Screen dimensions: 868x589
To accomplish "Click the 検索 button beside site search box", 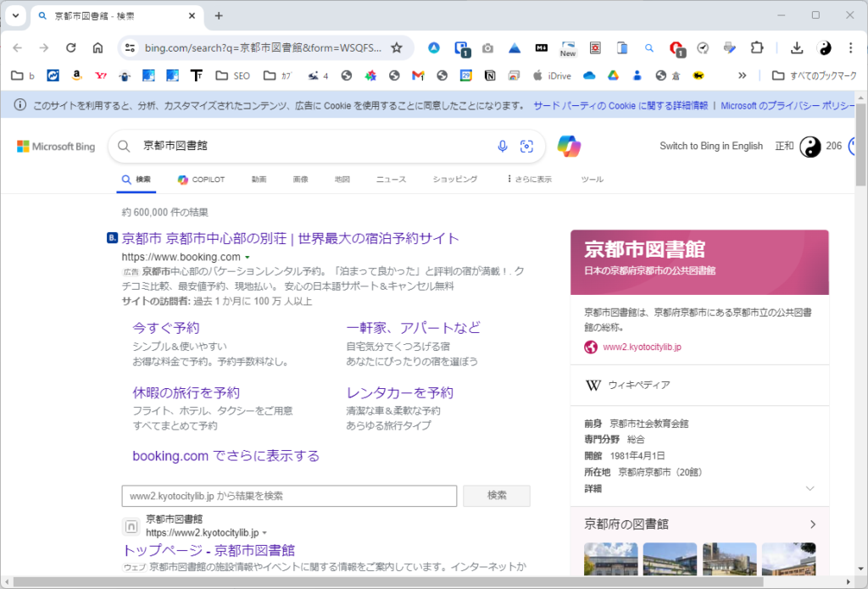I will (497, 496).
